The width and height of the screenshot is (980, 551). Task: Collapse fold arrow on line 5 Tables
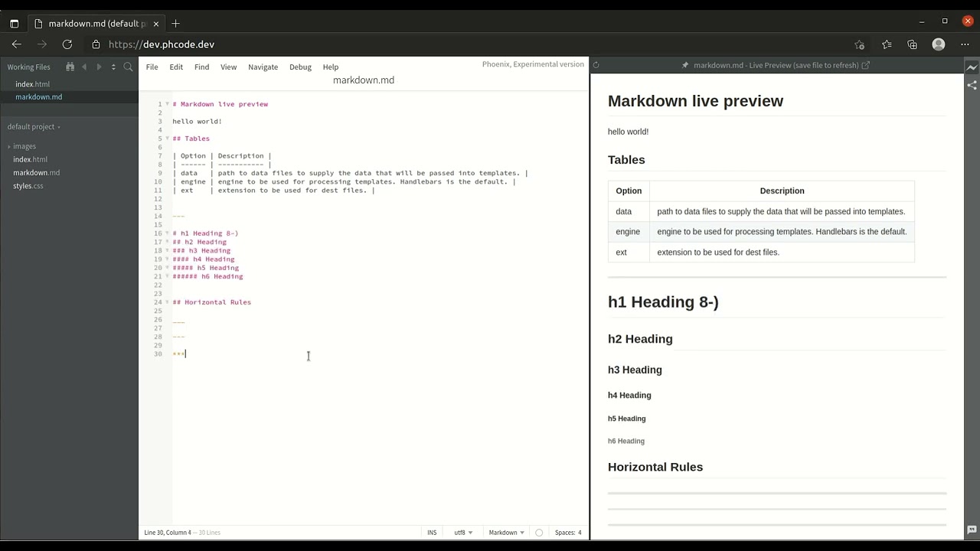167,139
